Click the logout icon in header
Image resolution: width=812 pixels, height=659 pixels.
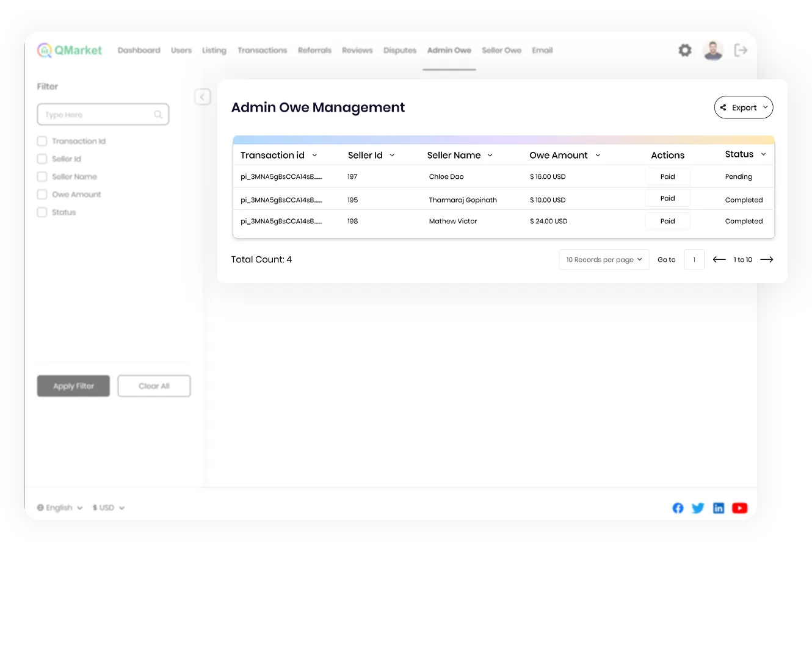point(741,51)
